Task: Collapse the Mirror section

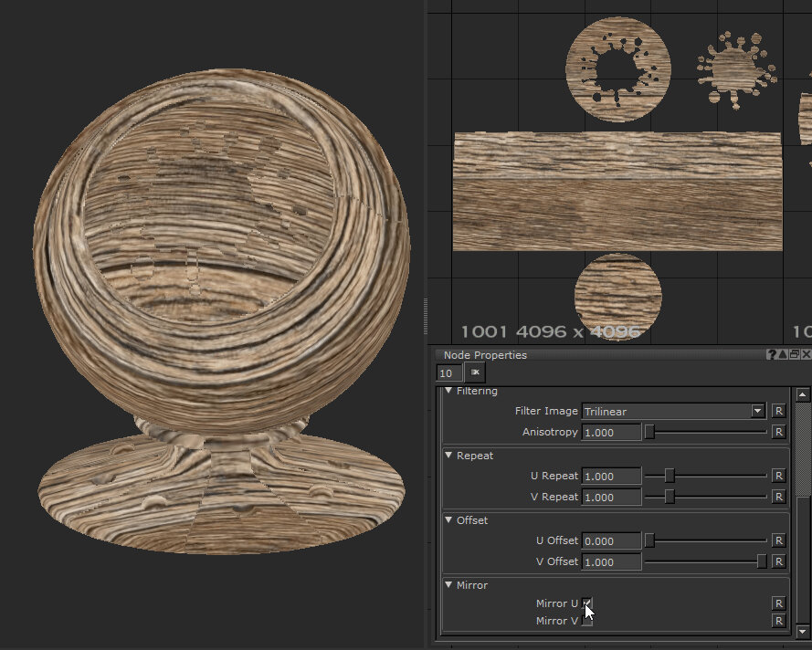Action: (448, 585)
